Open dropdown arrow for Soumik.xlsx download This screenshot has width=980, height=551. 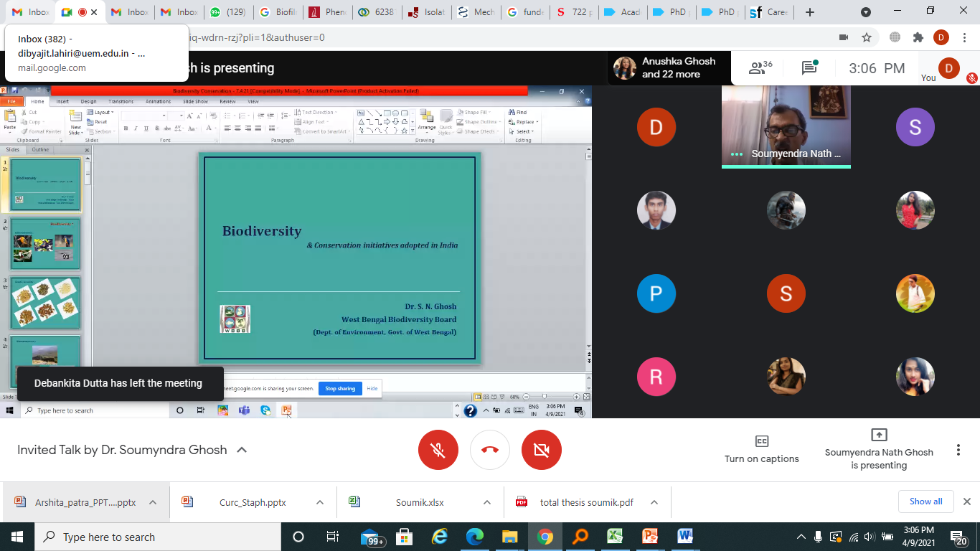point(486,502)
